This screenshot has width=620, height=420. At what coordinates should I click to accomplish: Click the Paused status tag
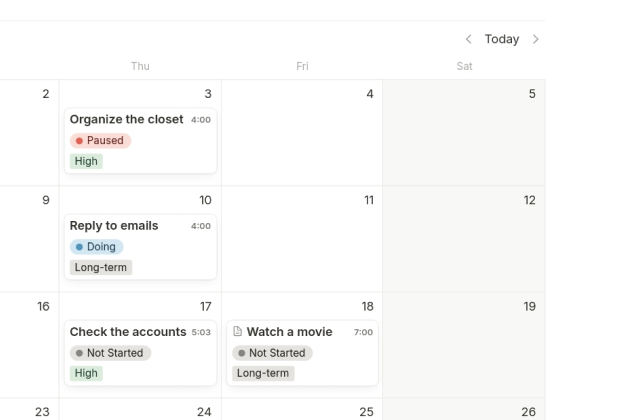pyautogui.click(x=100, y=141)
